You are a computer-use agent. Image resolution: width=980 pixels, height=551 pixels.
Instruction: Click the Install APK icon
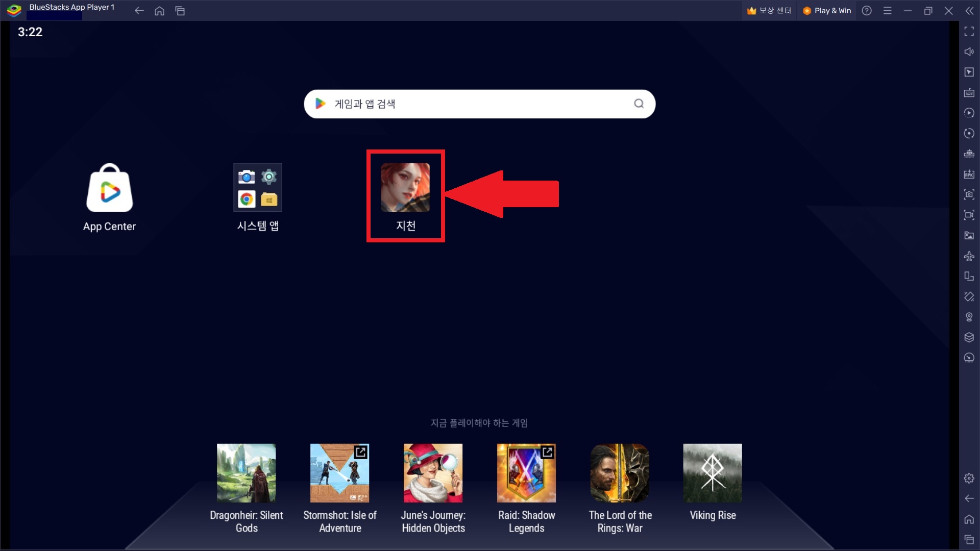coord(969,174)
